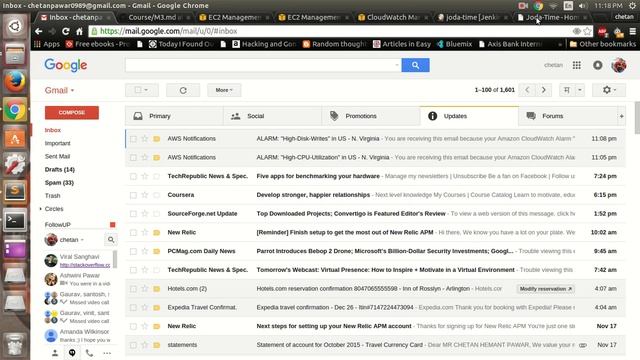Open the FollowUP label
Viewport: 640px width, 360px height.
[58, 224]
